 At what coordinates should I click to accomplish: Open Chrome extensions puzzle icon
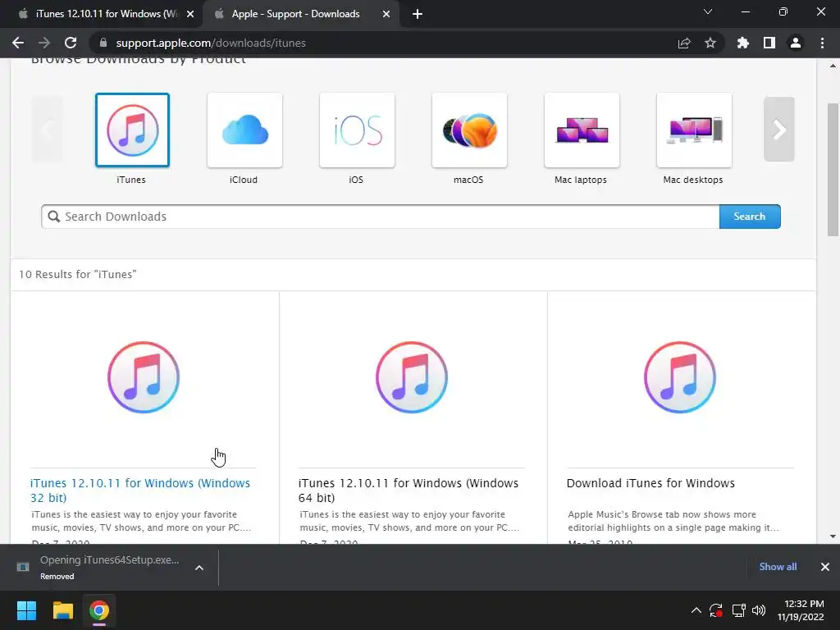[x=743, y=43]
